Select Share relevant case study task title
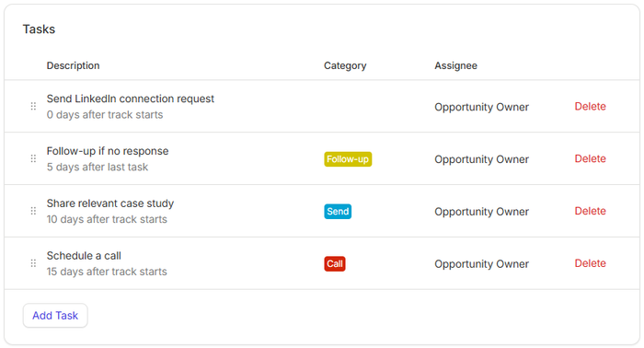The width and height of the screenshot is (644, 348). tap(110, 203)
